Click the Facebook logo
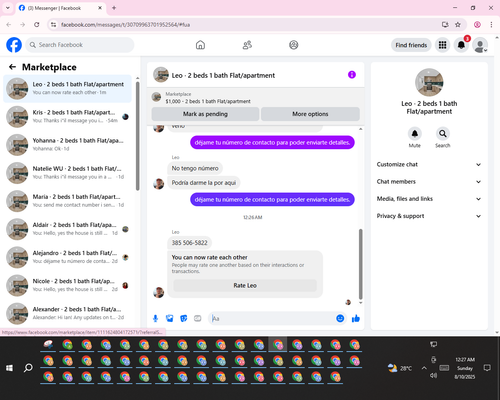Image resolution: width=500 pixels, height=400 pixels. (x=14, y=45)
